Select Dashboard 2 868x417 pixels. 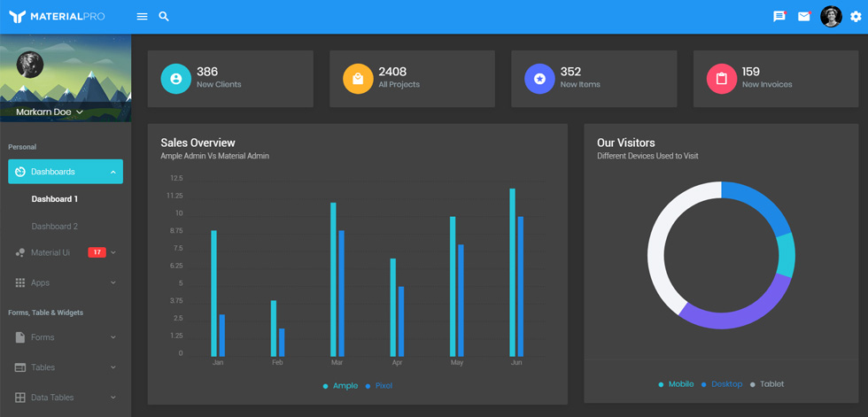[55, 226]
